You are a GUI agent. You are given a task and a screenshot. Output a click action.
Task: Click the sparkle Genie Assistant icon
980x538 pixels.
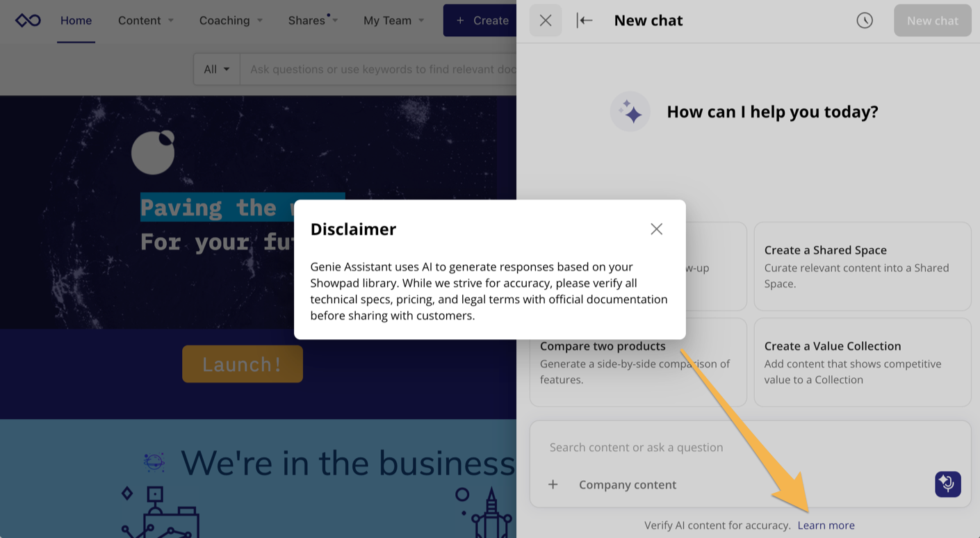pyautogui.click(x=630, y=112)
